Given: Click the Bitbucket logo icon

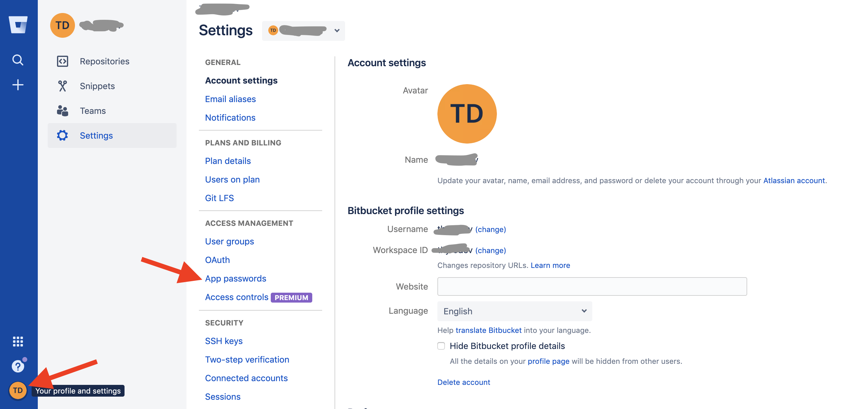Looking at the screenshot, I should pyautogui.click(x=18, y=24).
